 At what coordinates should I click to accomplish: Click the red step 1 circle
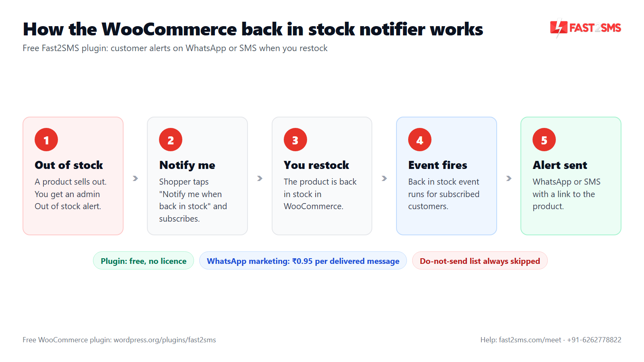click(46, 140)
